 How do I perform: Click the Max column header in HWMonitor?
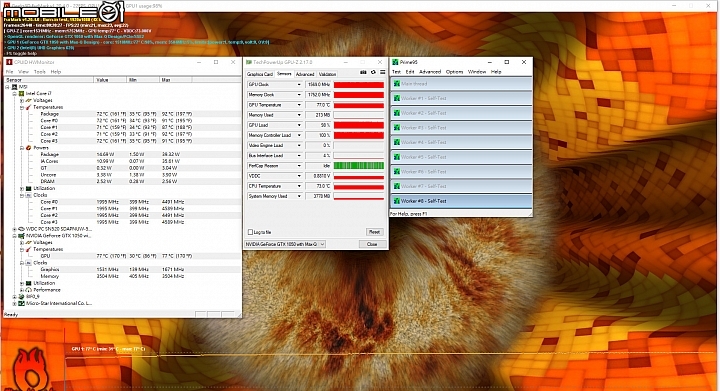[176, 80]
